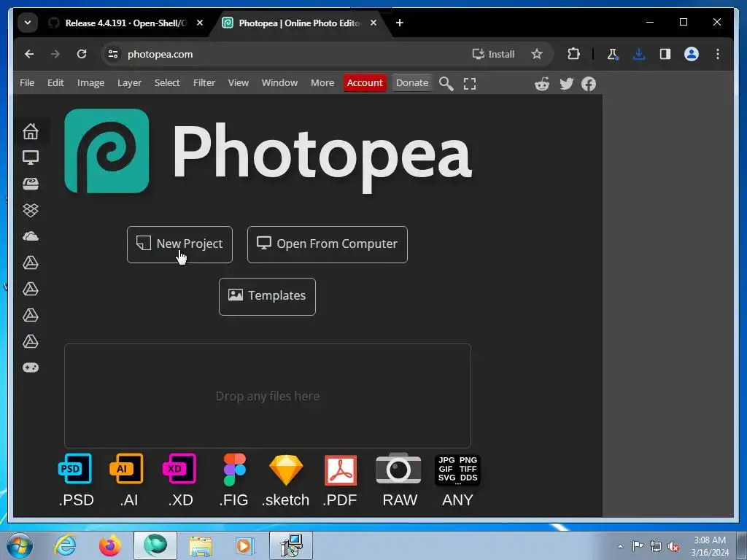Select the computer storage icon in sidebar
This screenshot has height=560, width=747.
tap(31, 157)
